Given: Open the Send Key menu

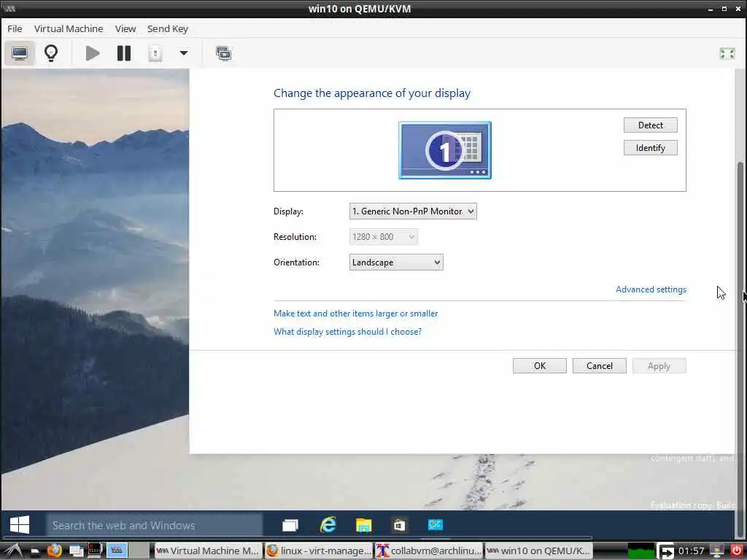Looking at the screenshot, I should (168, 28).
